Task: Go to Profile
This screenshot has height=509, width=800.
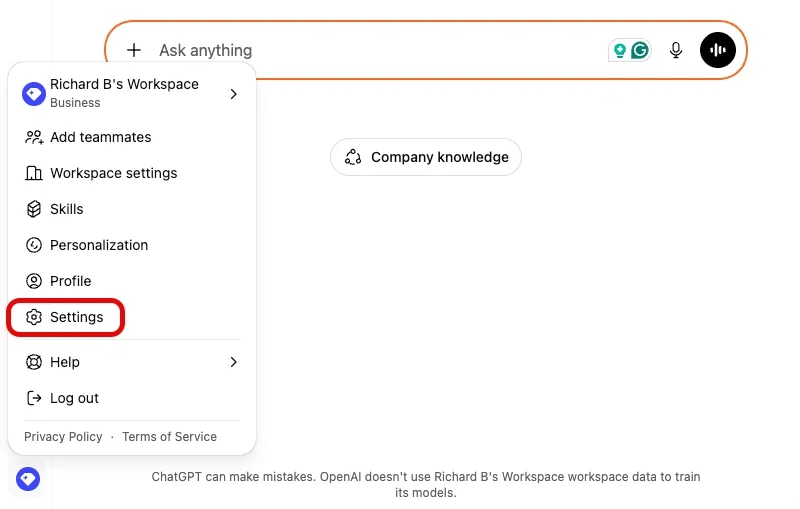Action: 132,281
